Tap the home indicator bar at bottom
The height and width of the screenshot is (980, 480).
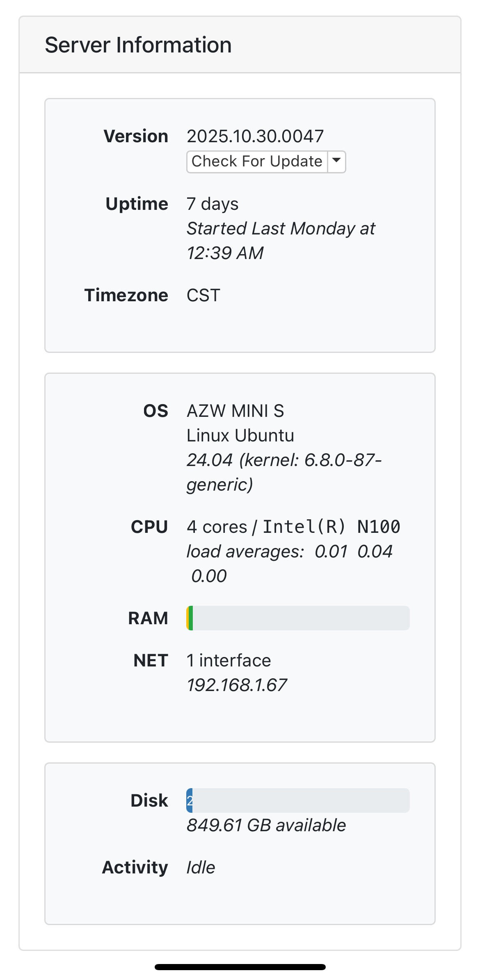pyautogui.click(x=240, y=967)
